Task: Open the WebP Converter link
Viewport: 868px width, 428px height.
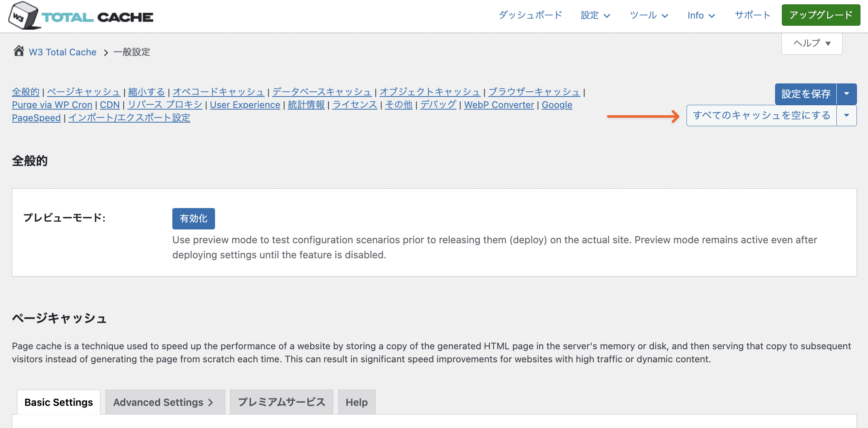Action: tap(499, 105)
